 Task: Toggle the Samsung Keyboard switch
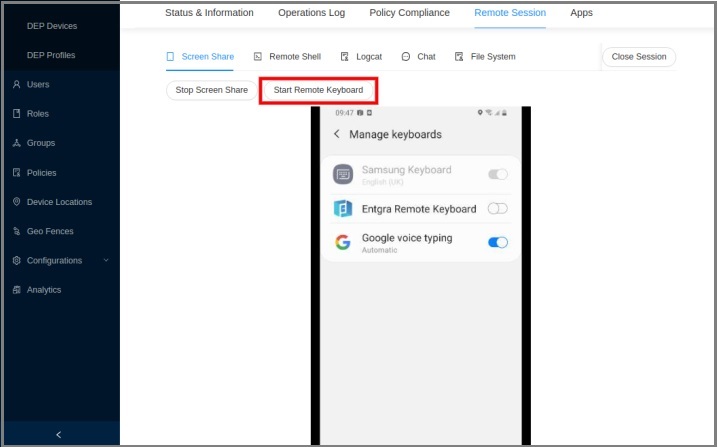(497, 174)
